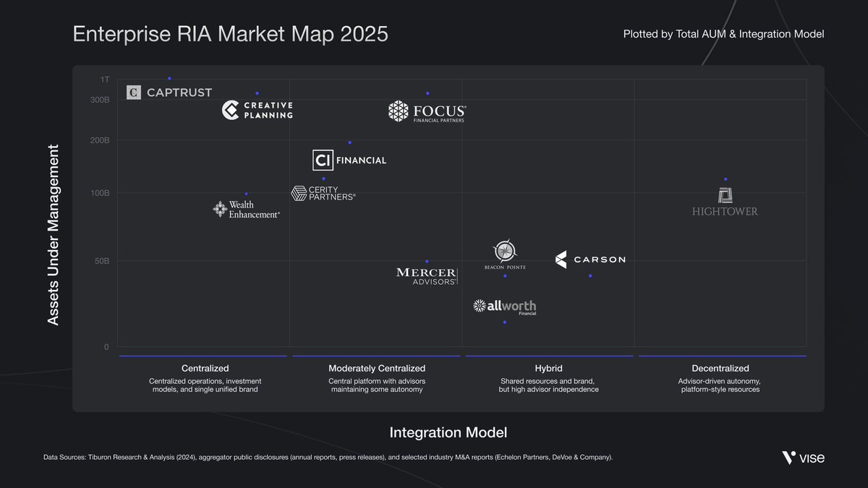Image resolution: width=868 pixels, height=488 pixels.
Task: Select the Focus data point dot
Action: 427,93
